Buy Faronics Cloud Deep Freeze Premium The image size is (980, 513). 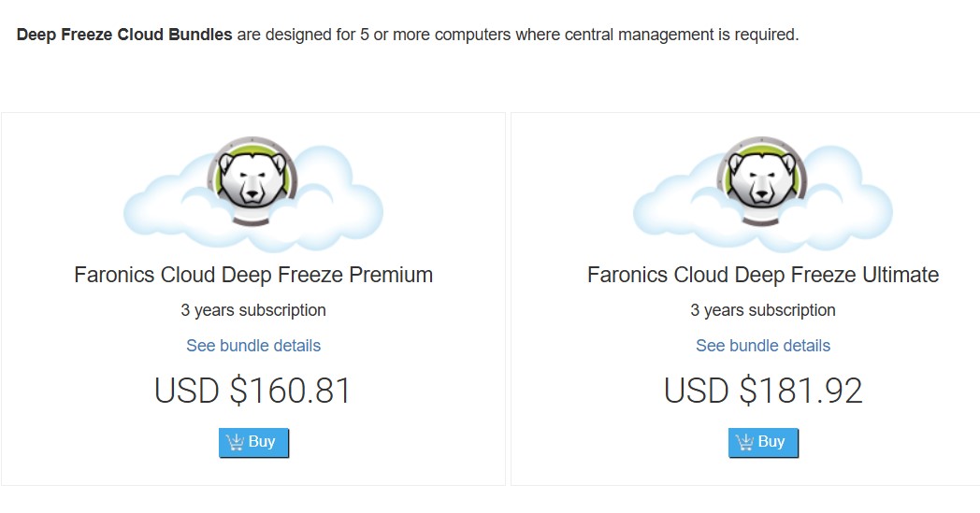pyautogui.click(x=253, y=442)
